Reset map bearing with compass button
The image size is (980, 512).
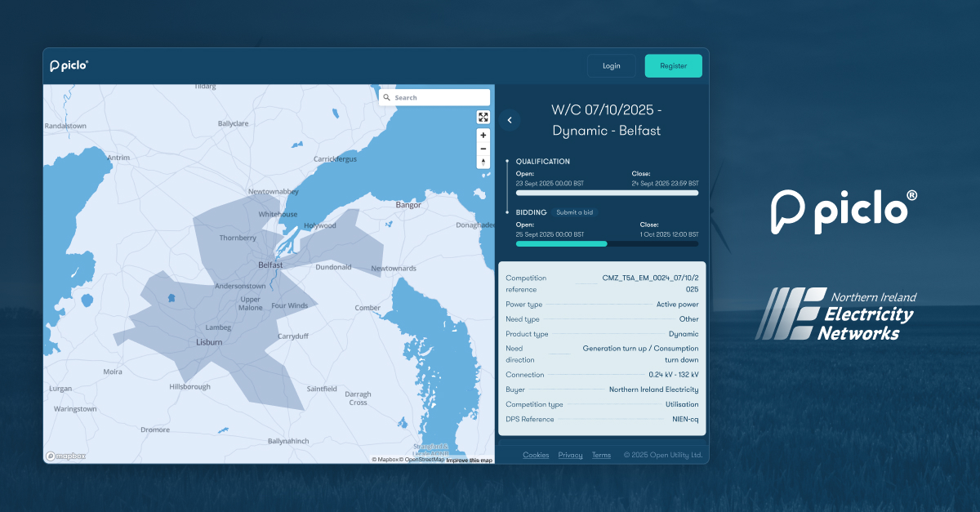(483, 162)
